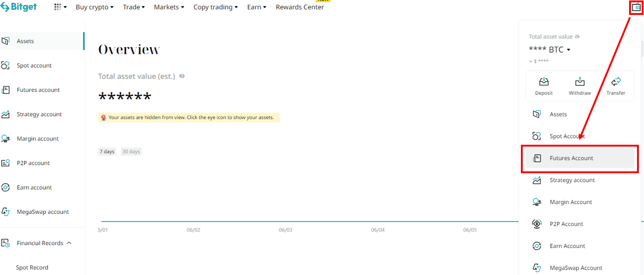Open the Buy crypto dropdown menu
The height and width of the screenshot is (275, 644).
tap(94, 7)
